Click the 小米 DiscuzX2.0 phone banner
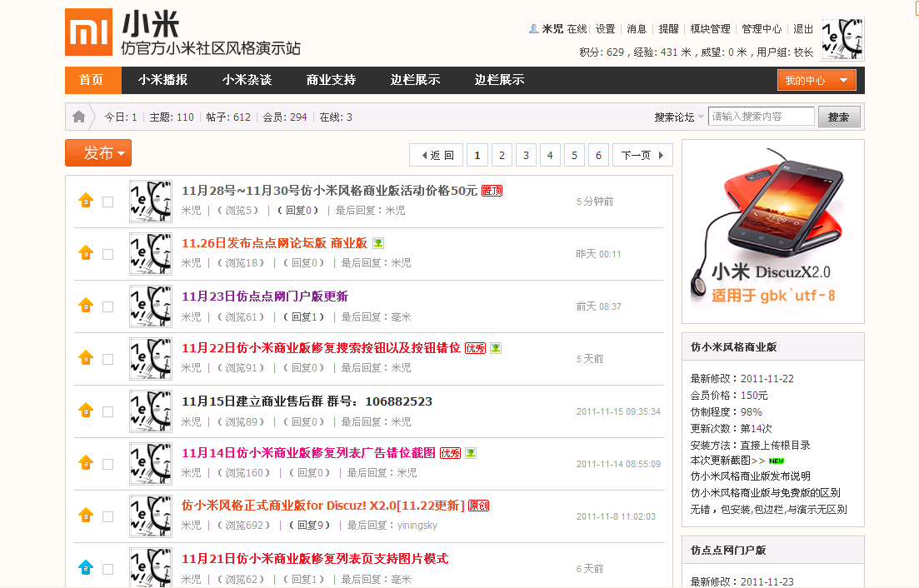Screen dimensions: 919x588 (x=773, y=232)
